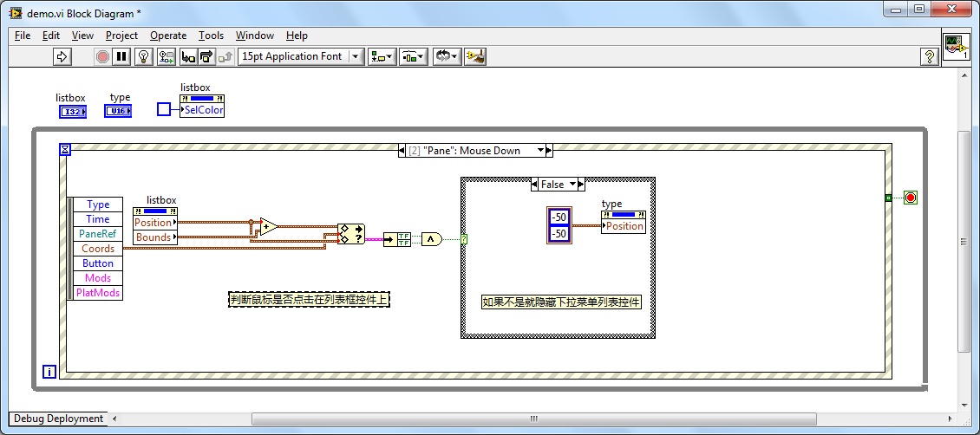Click the Step Over button
The width and height of the screenshot is (980, 435).
pos(206,56)
